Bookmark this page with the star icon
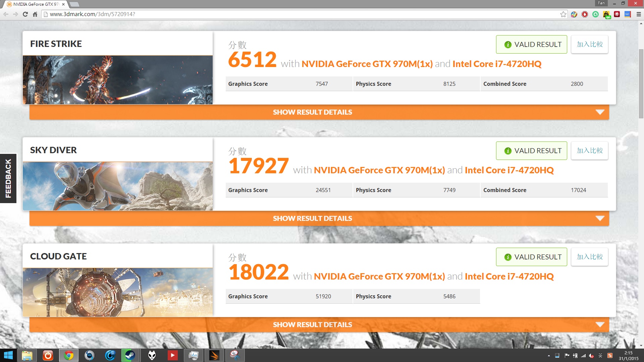This screenshot has height=362, width=644. (563, 14)
